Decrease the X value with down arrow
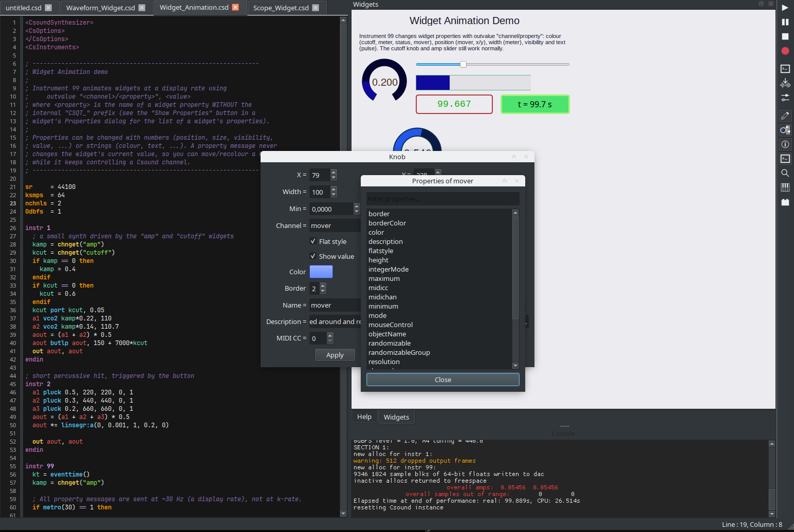This screenshot has height=532, width=794. point(334,178)
